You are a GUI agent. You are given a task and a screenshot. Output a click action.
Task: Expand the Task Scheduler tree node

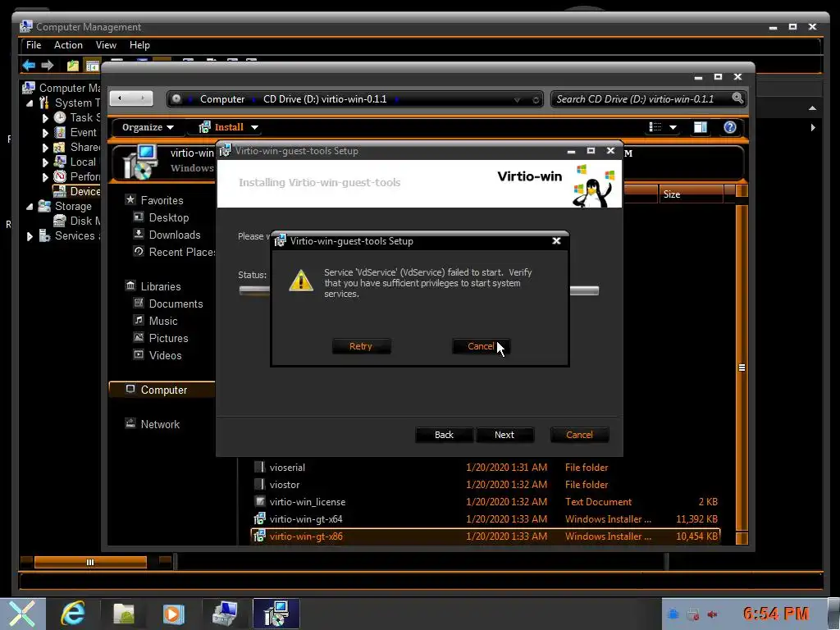(45, 118)
